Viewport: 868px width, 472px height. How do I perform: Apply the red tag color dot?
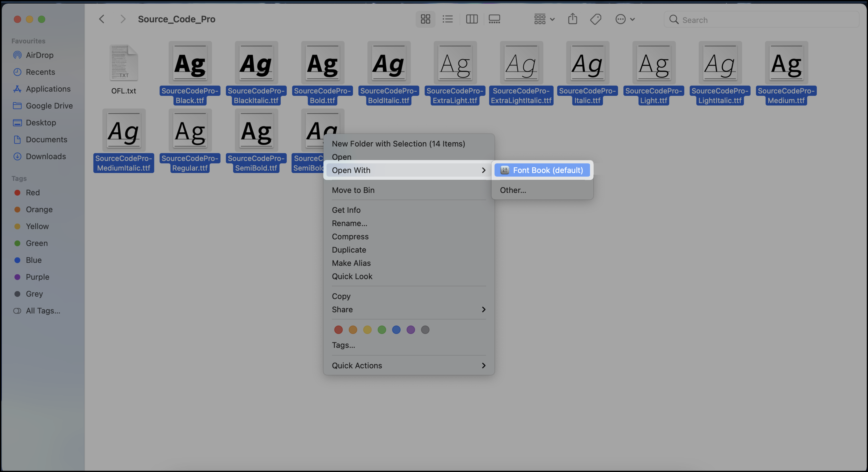pos(338,330)
